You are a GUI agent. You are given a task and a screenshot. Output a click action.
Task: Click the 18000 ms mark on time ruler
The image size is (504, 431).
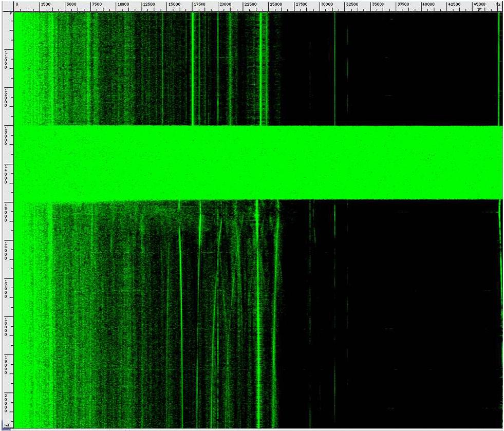coord(6,326)
